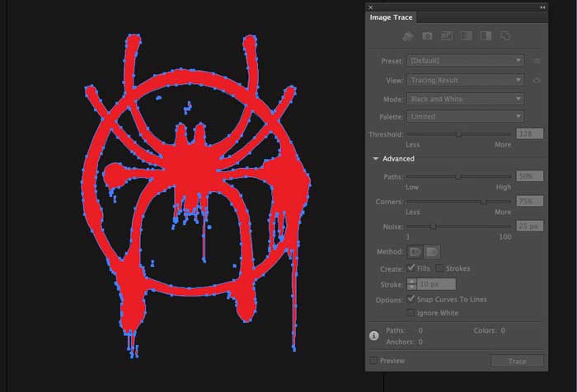
Task: Select the Overlapping method icon
Action: click(432, 252)
